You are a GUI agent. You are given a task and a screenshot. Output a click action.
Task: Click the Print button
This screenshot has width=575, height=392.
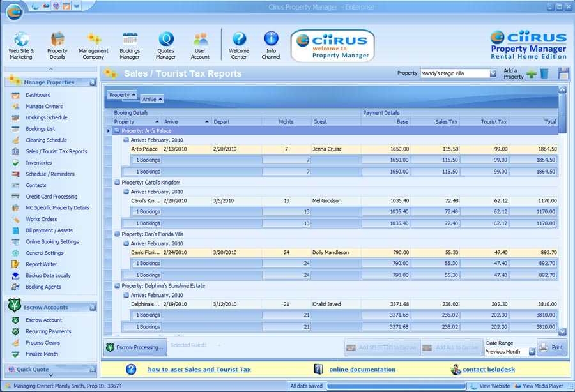(x=552, y=347)
